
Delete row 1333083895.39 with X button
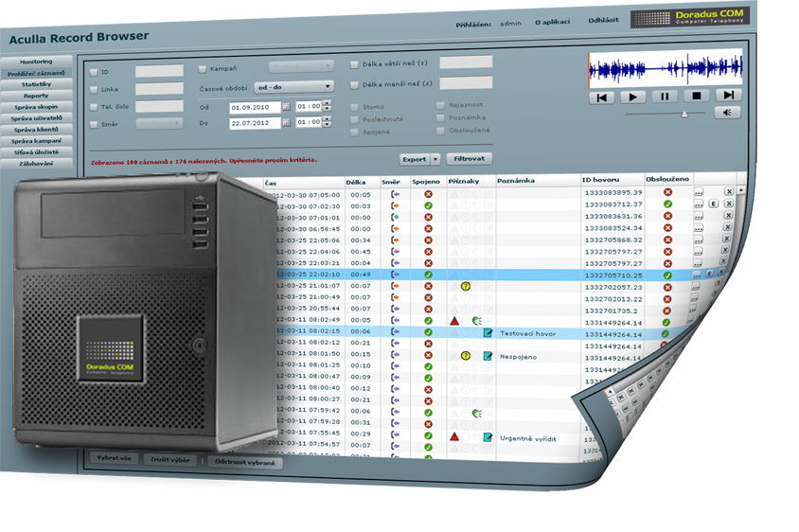729,191
